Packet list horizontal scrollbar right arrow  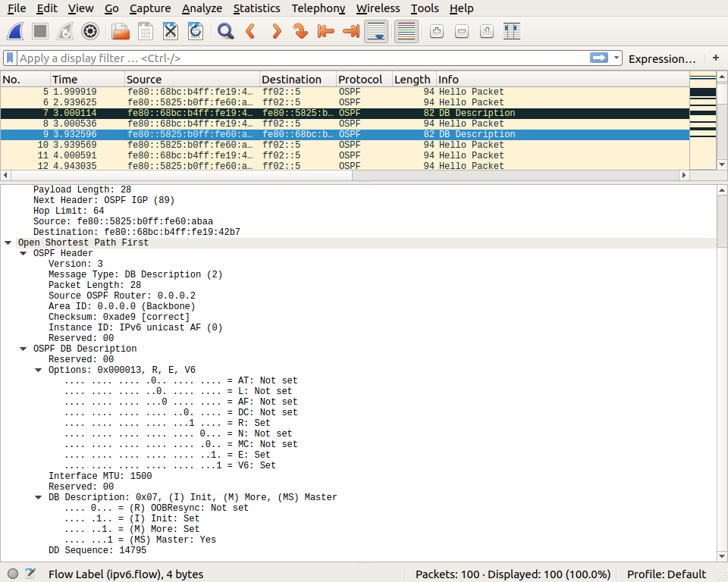(684, 175)
